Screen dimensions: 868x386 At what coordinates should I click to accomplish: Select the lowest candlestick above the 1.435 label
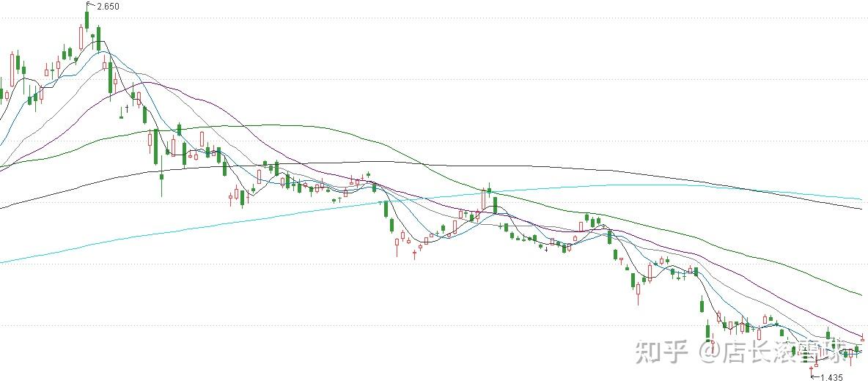tap(811, 370)
